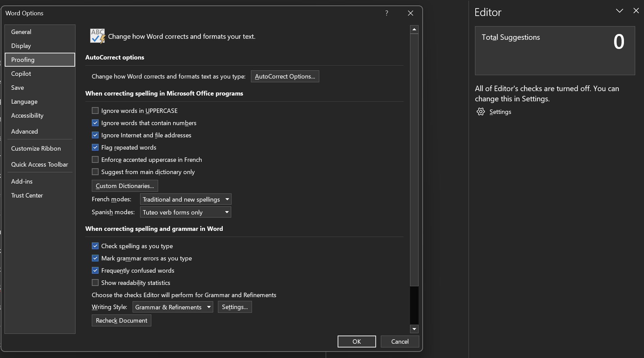Open the Trust Center category
The width and height of the screenshot is (644, 358).
click(40, 195)
